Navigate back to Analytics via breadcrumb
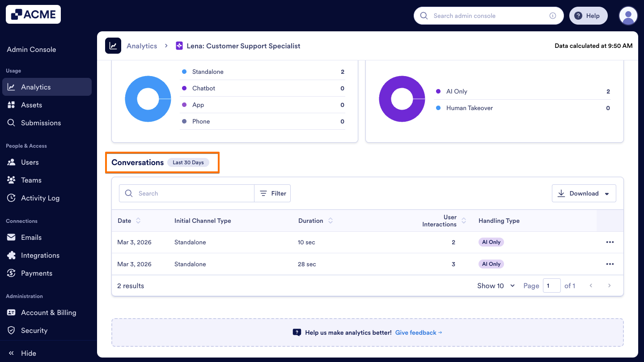Screen dimensions: 644x362 (x=142, y=46)
